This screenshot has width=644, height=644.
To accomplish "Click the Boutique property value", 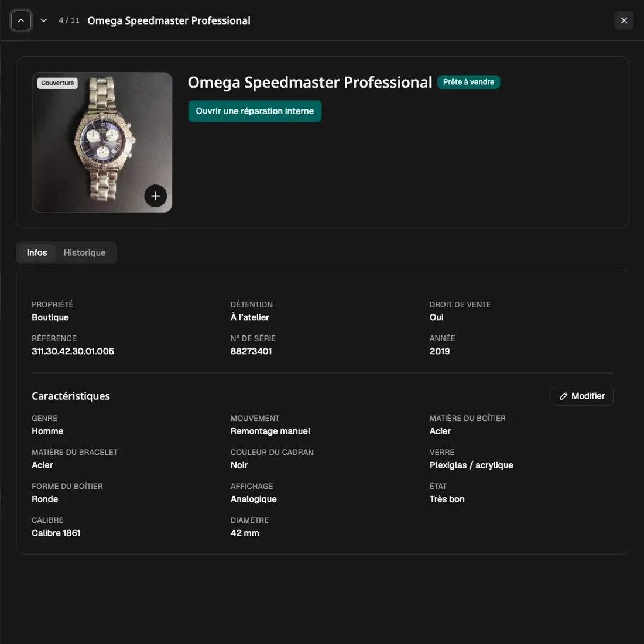I will pos(50,317).
